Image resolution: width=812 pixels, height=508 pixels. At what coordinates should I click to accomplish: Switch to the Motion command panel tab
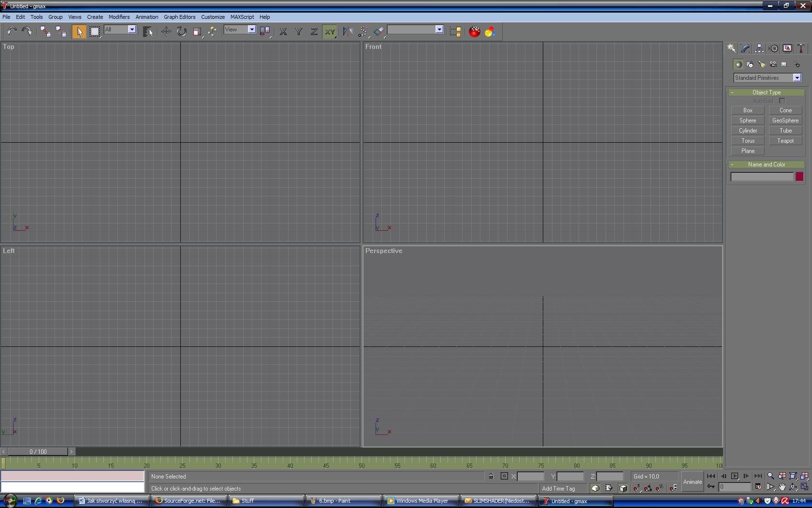click(774, 48)
